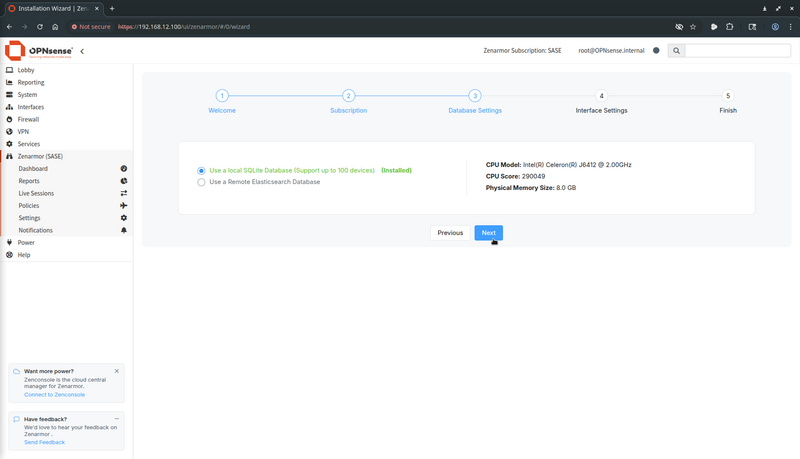This screenshot has height=459, width=800.
Task: Click the Reporting chart icon
Action: tap(9, 82)
